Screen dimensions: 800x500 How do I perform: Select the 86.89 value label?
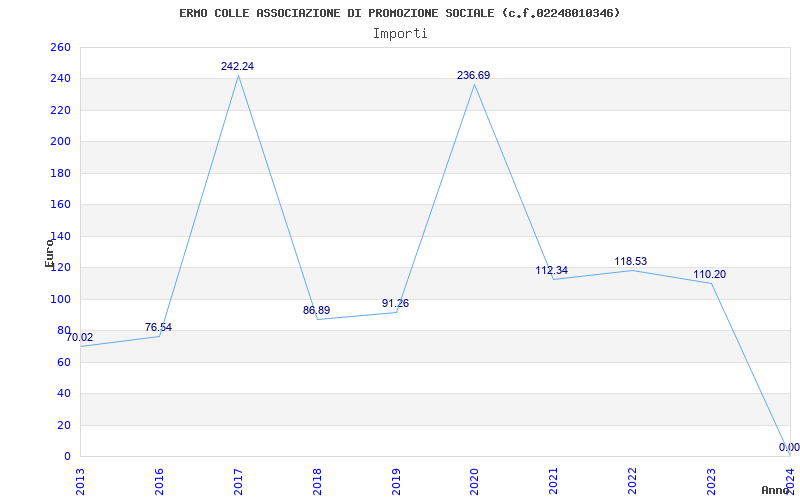tap(316, 310)
